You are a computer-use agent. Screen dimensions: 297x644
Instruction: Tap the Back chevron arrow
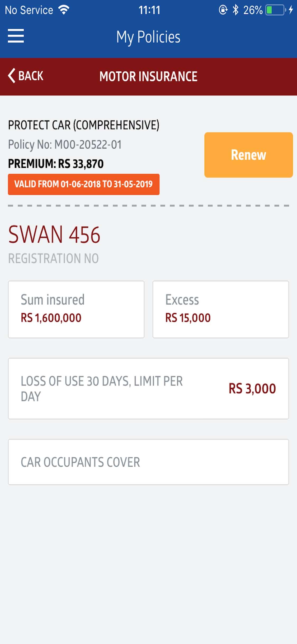pos(11,76)
